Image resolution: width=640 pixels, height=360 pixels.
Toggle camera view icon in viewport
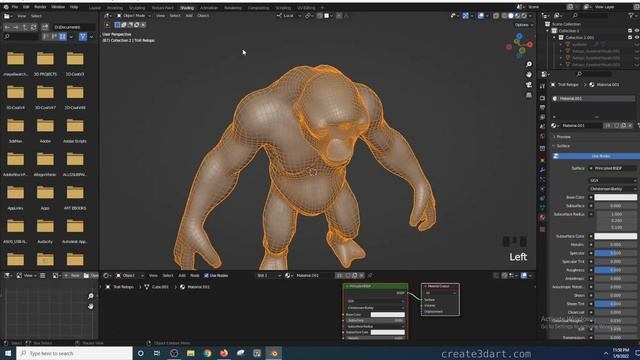529,85
